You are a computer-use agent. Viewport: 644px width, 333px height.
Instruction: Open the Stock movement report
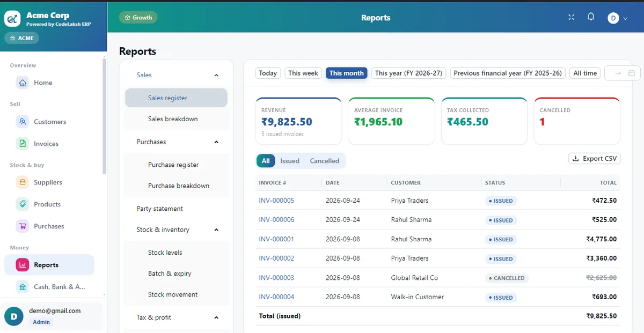[176, 294]
